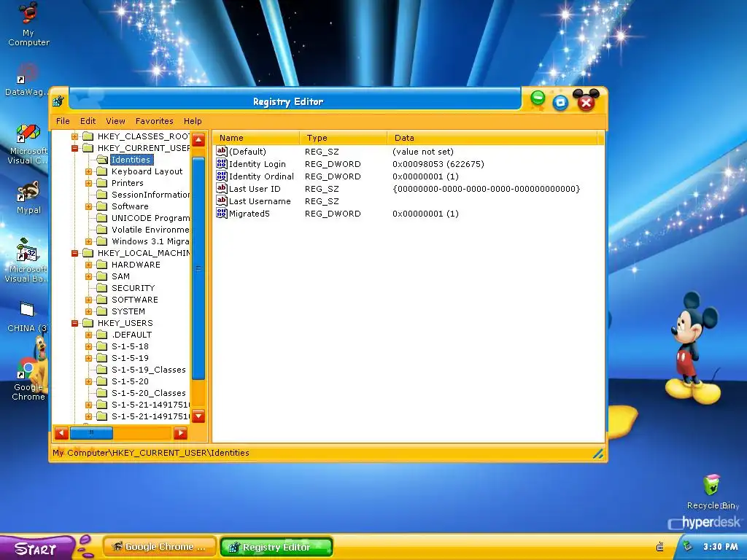The image size is (747, 560).
Task: Expand the HARDWARE key
Action: (x=88, y=265)
